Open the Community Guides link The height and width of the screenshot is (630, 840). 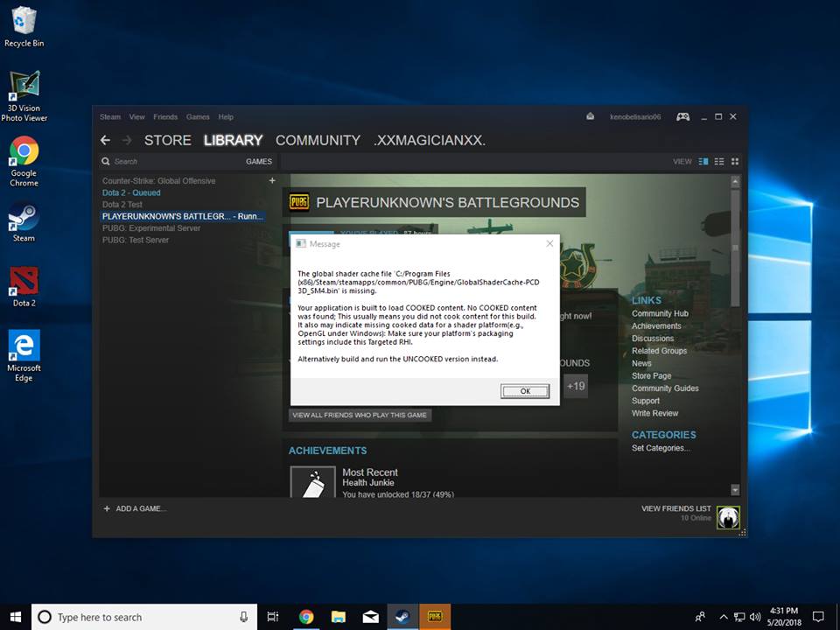tap(665, 388)
